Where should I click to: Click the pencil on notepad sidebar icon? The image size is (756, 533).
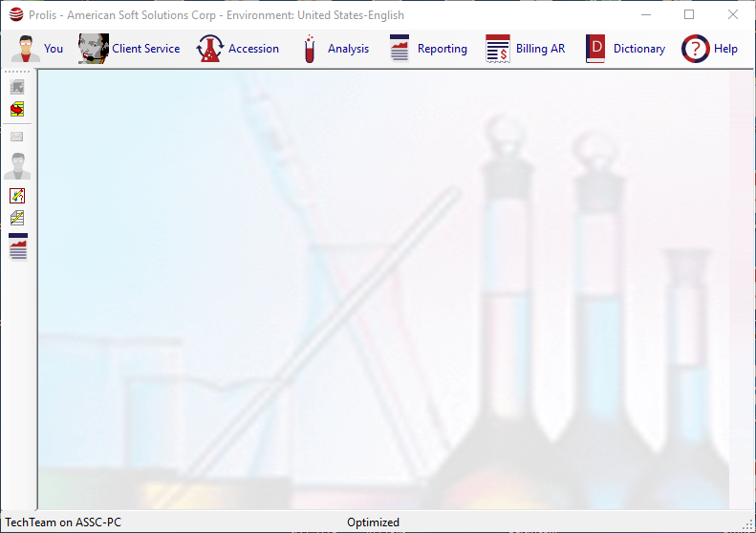17,218
